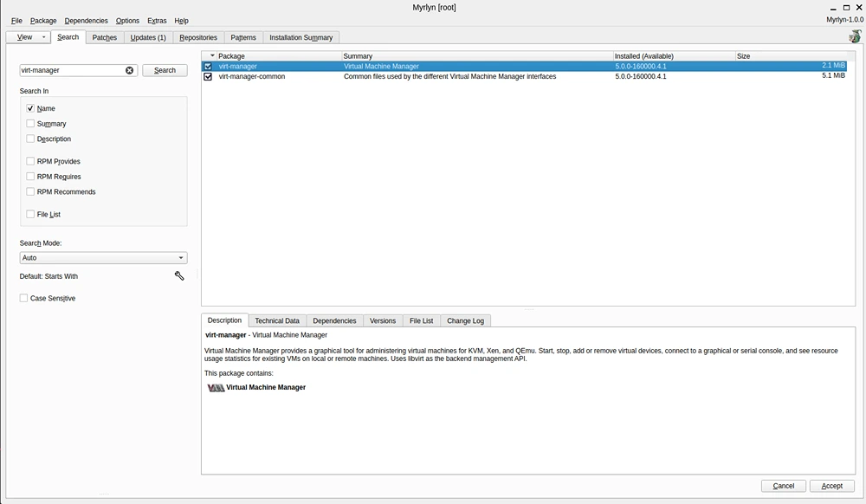Click the Accept button

pyautogui.click(x=831, y=486)
